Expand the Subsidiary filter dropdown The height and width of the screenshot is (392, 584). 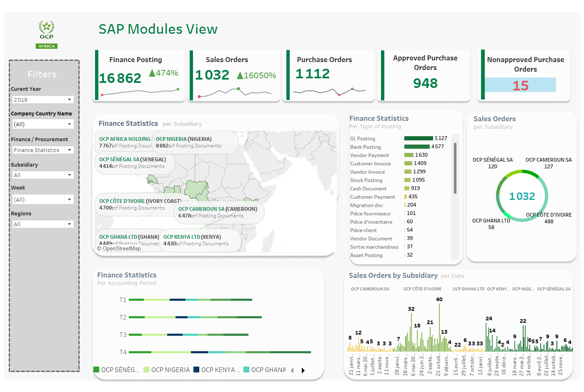[x=43, y=175]
